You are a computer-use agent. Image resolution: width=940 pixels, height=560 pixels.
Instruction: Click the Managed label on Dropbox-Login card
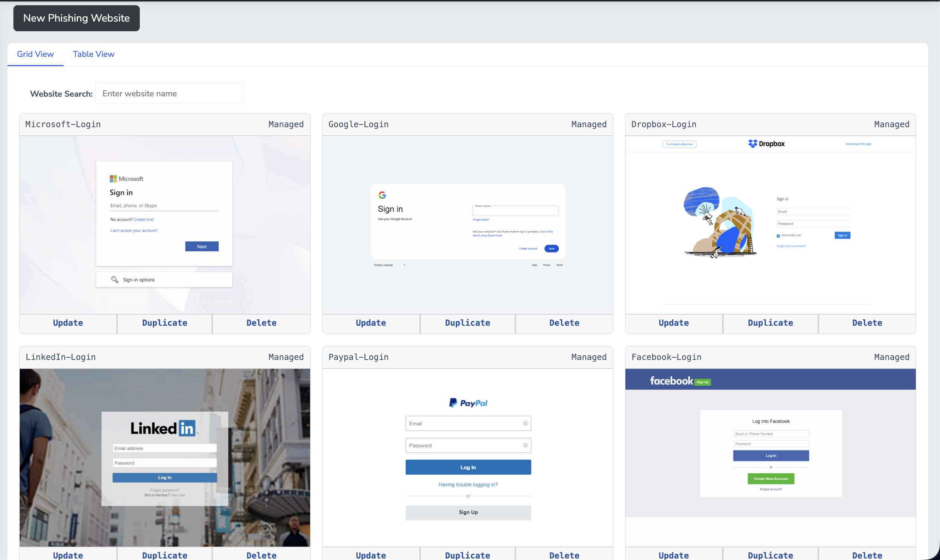(892, 125)
